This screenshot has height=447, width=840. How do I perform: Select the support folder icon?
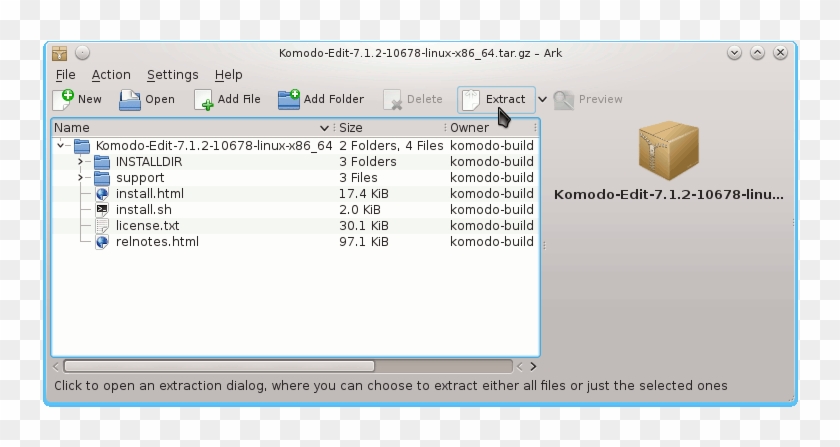[x=102, y=178]
